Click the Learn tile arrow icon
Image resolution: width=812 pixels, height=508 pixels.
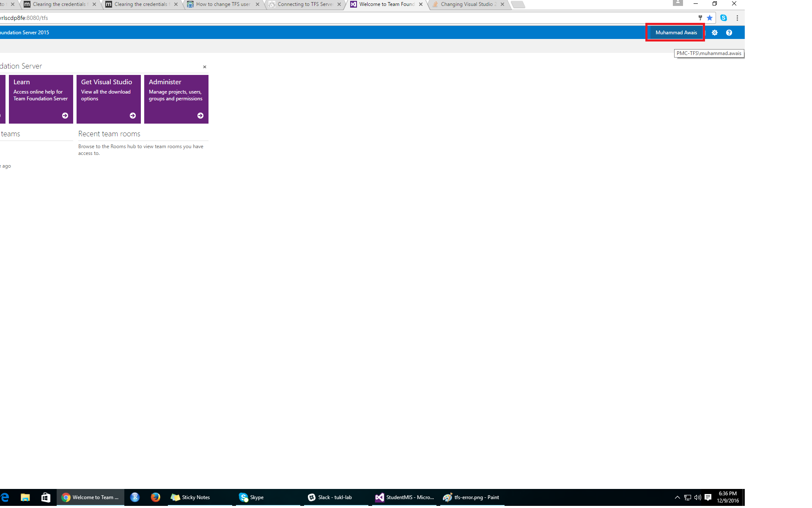point(65,116)
